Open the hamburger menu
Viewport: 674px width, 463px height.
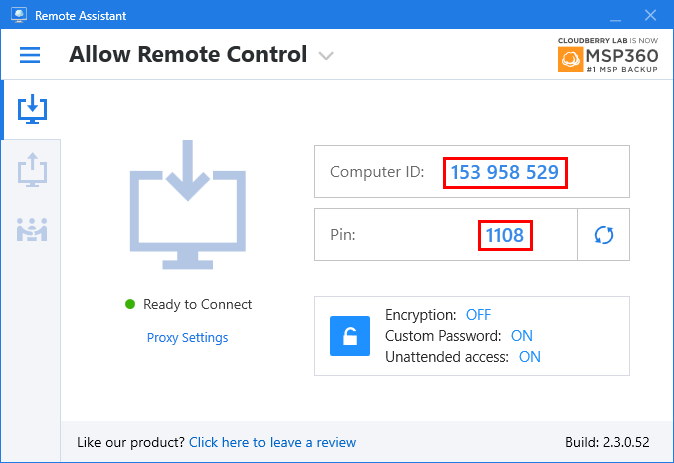click(30, 55)
